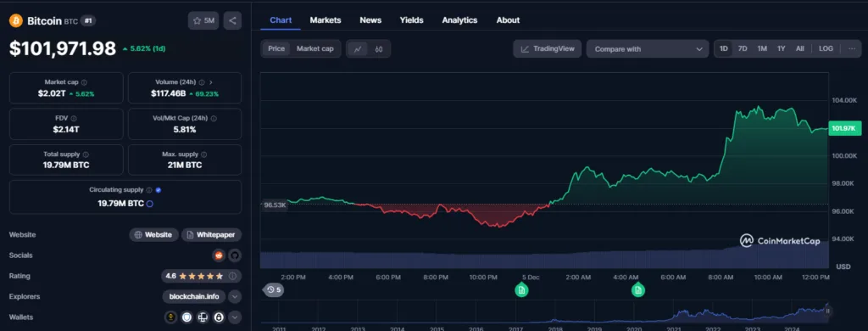Click the 21M BTC max supply value

[185, 165]
